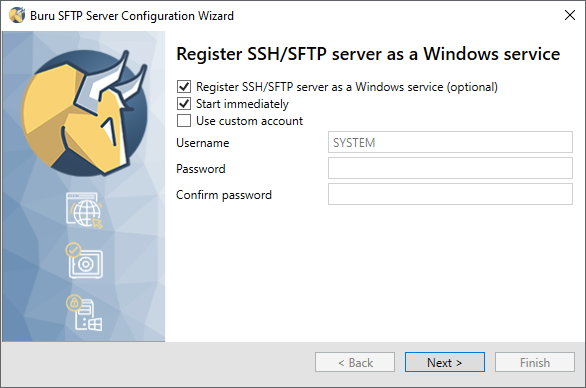The width and height of the screenshot is (586, 388).
Task: Click the Username field showing SYSTEM
Action: click(450, 142)
